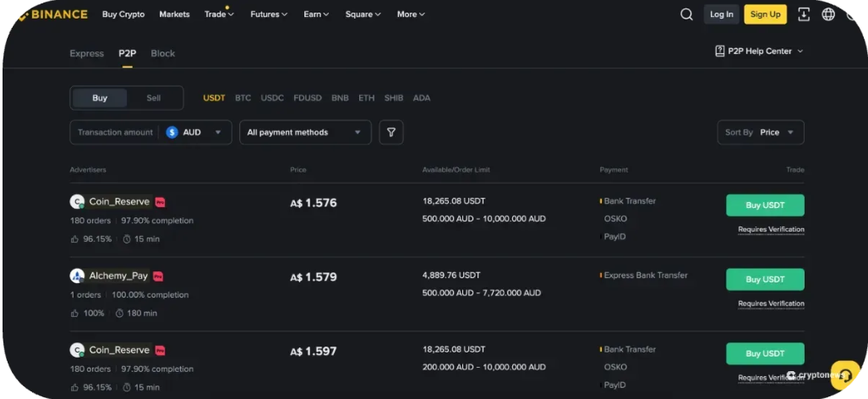The height and width of the screenshot is (399, 868).
Task: Open Coin_Reserve advertiser name at A$ 1.576
Action: coord(119,201)
